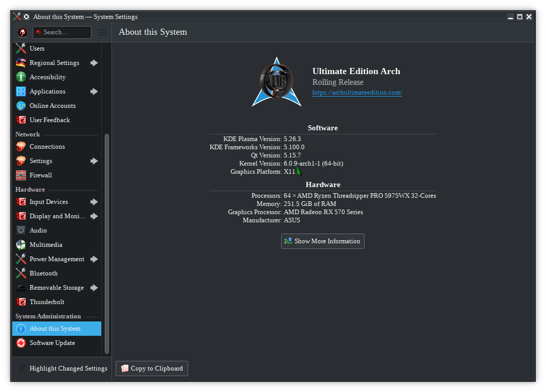Click the window pin icon in title bar
546x392 pixels.
coord(27,17)
